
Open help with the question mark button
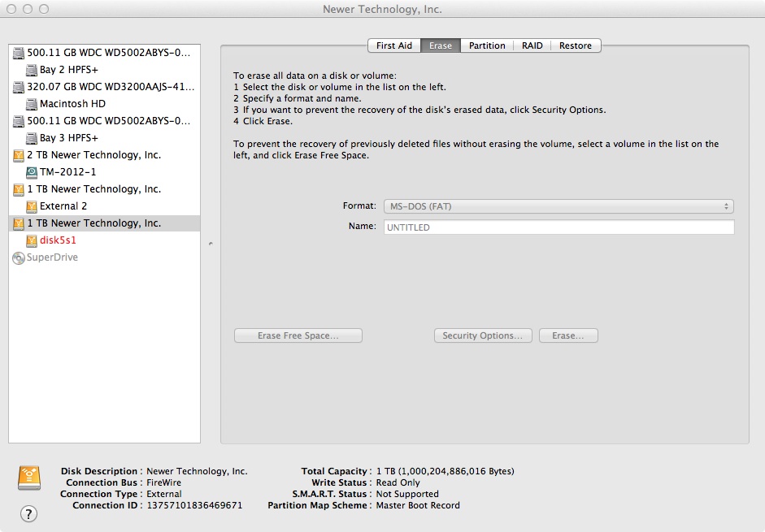[x=28, y=513]
